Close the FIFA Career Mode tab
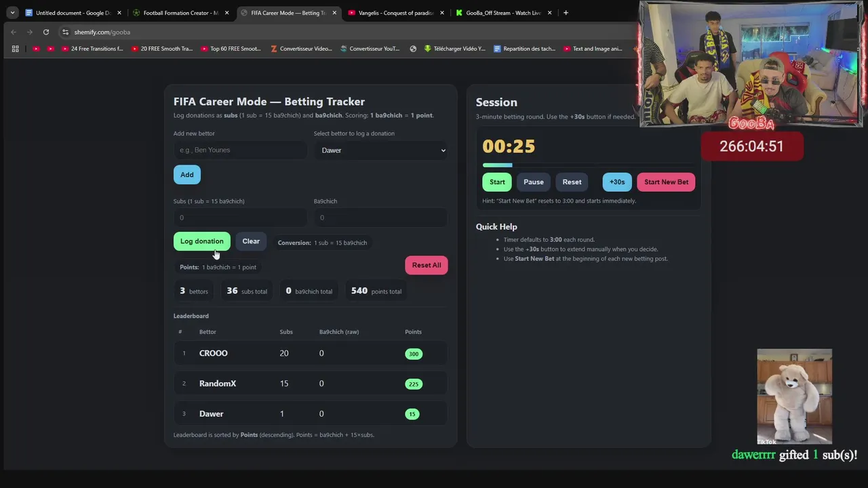Screen dimensions: 868x488 [334, 13]
